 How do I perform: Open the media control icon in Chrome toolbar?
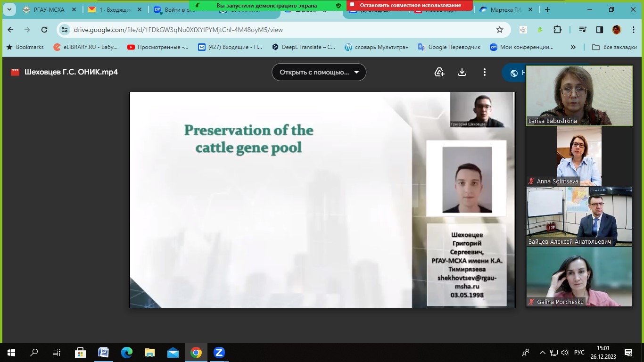pyautogui.click(x=583, y=30)
